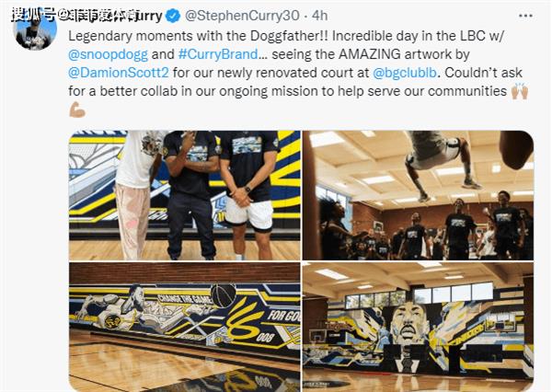Open the @bgclublb mention link
The image size is (552, 392).
(405, 73)
